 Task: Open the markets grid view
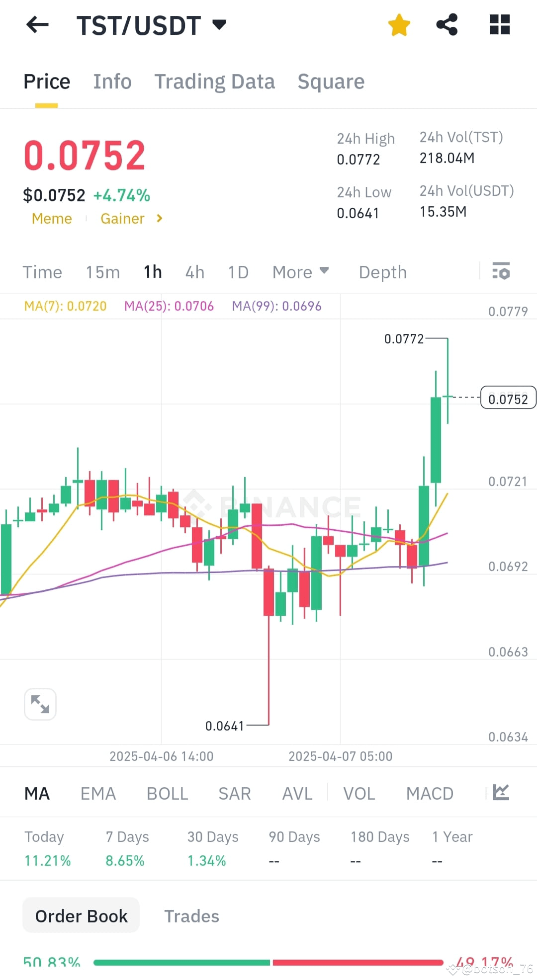tap(499, 24)
